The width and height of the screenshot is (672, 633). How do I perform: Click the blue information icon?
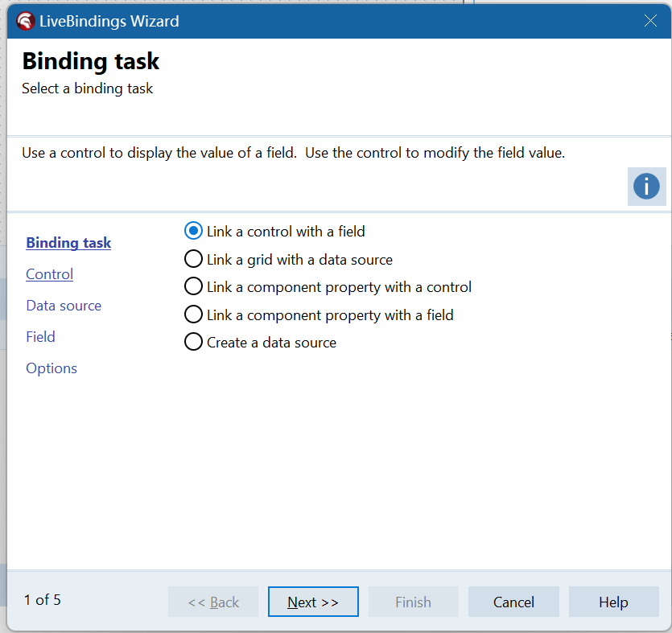646,187
